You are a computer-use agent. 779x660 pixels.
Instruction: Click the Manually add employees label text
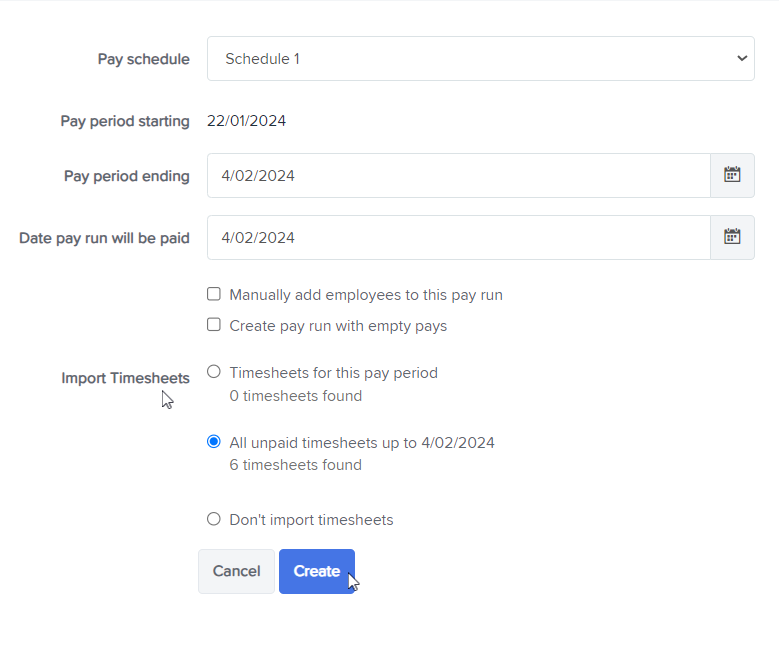click(366, 295)
